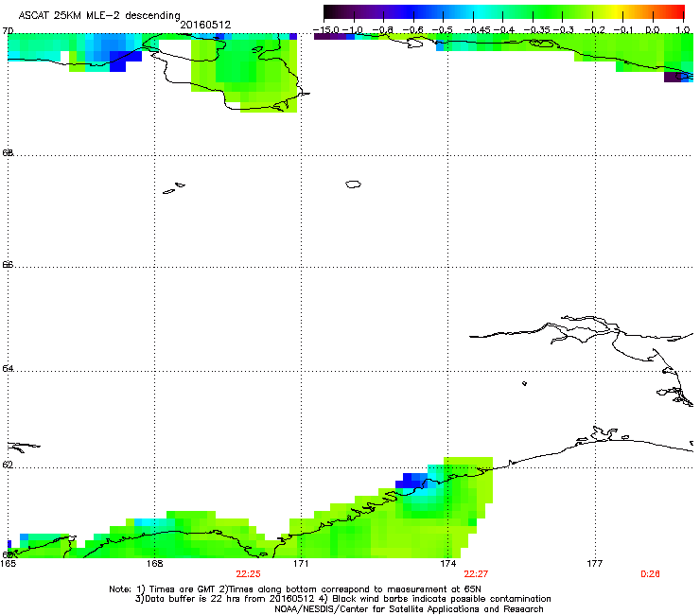Click the 'ASCAT 25KM MLE-2 descending' title
700x615 pixels.
pyautogui.click(x=99, y=16)
